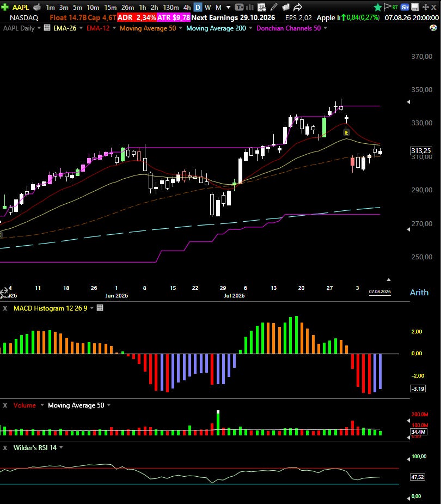The image size is (441, 504).
Task: Click the green plus add-chart icon
Action: 4,7
